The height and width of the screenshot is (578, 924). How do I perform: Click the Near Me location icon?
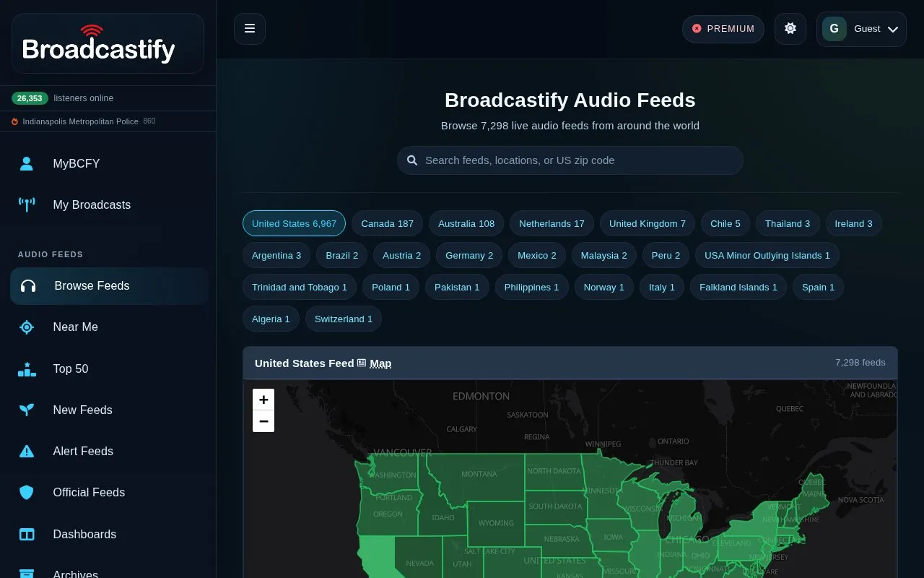point(27,327)
